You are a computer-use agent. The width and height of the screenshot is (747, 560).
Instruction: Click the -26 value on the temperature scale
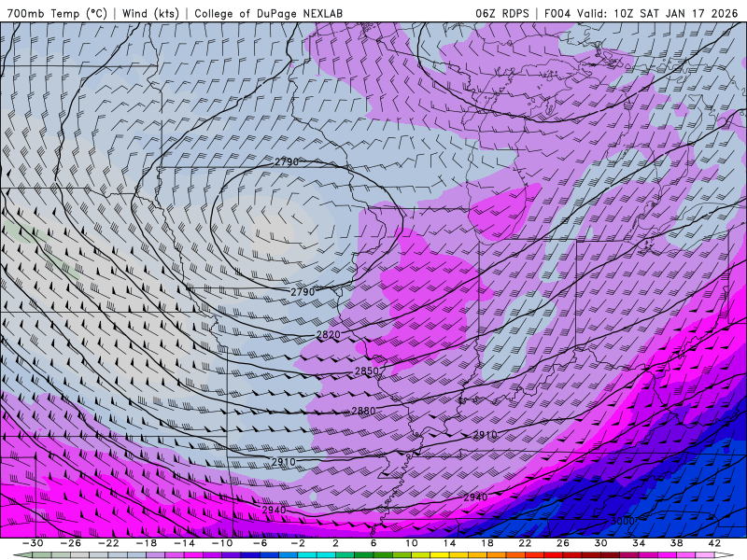pyautogui.click(x=71, y=543)
